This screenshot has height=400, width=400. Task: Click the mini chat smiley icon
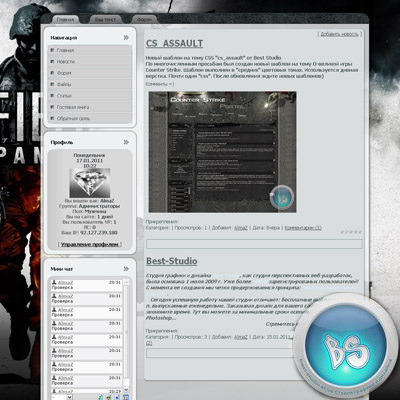109,397
